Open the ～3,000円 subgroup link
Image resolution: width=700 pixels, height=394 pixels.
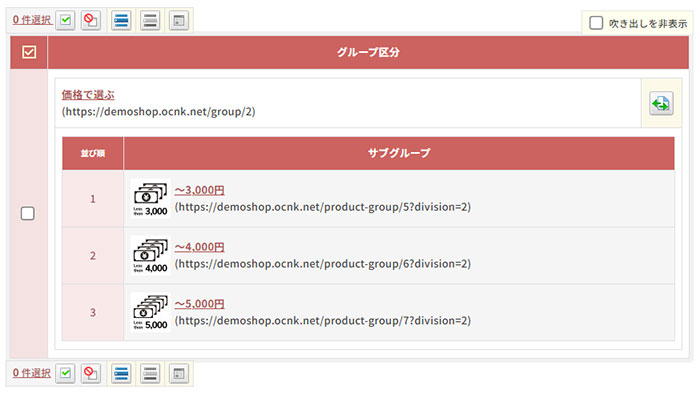pos(200,191)
